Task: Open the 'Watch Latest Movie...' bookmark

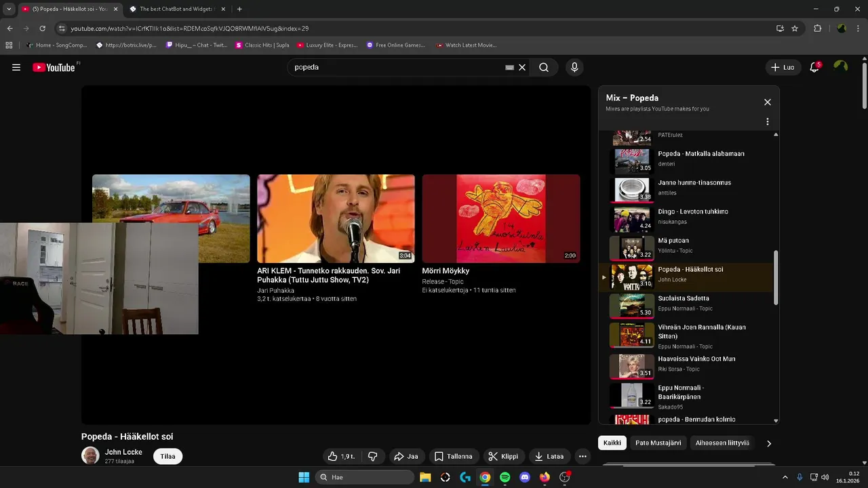Action: (x=467, y=45)
